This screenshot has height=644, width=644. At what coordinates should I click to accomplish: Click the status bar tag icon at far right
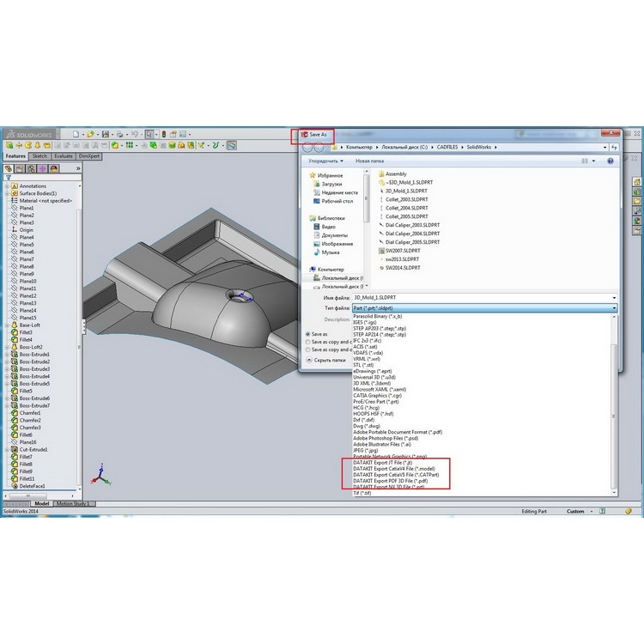[628, 512]
